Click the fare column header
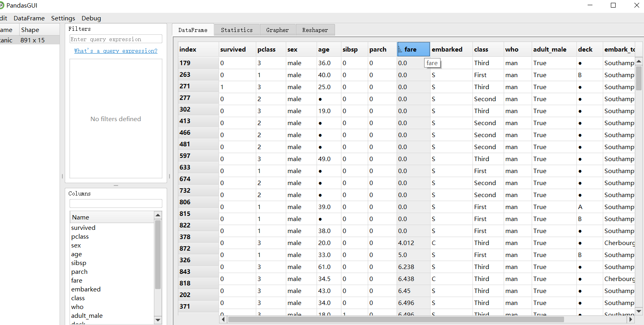 [413, 49]
